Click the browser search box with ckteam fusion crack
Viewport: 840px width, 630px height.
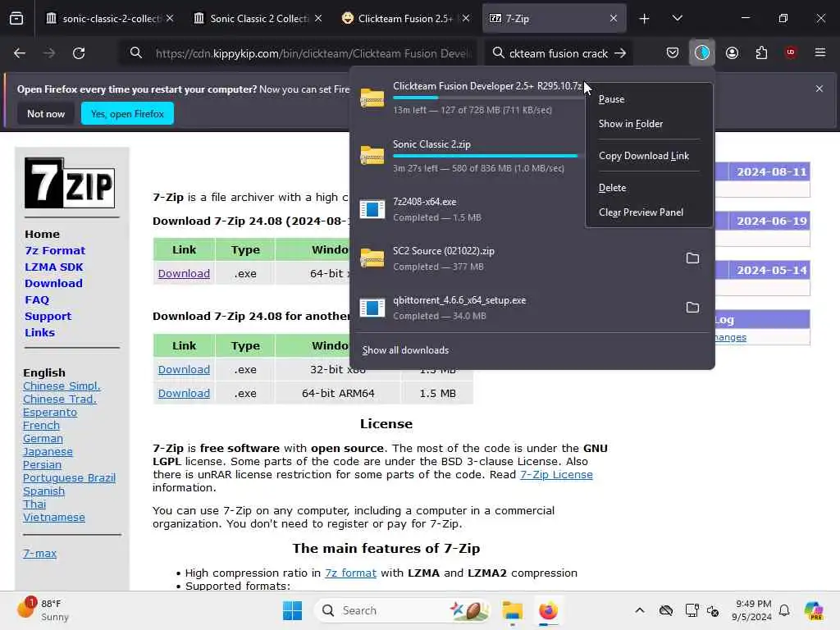click(x=557, y=53)
